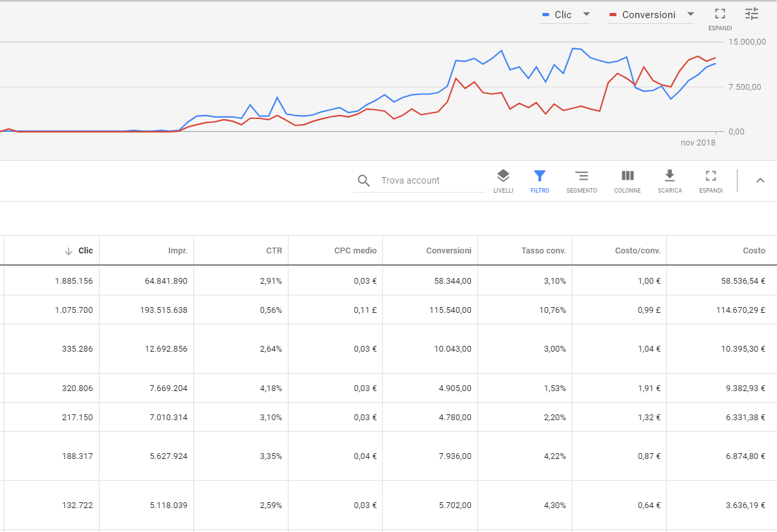Image resolution: width=777 pixels, height=532 pixels.
Task: Open chart adjustment sliders icon
Action: (751, 14)
